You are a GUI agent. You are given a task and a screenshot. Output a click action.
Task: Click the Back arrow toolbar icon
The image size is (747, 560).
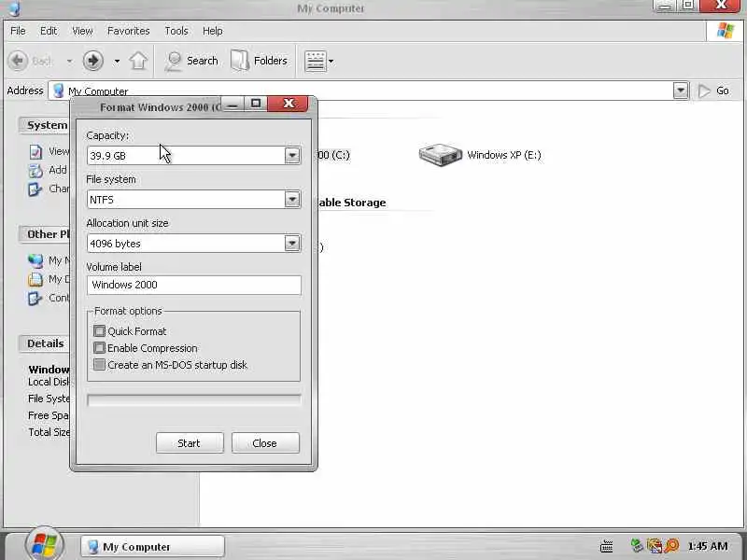[x=18, y=61]
